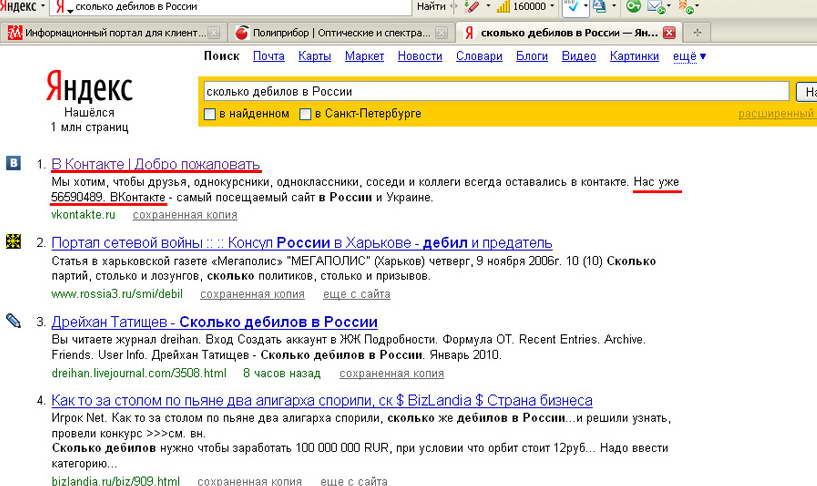
Task: Click the www.rossia3.ru/smi/debil URL
Action: click(117, 294)
